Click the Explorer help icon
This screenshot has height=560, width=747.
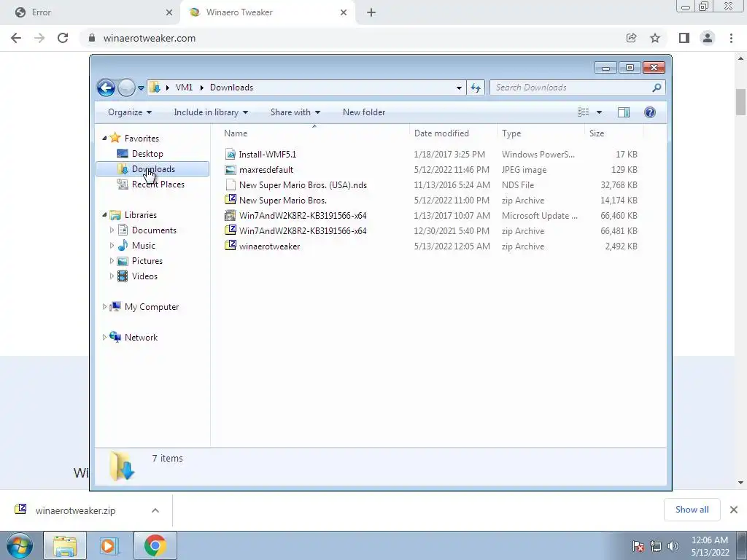650,112
